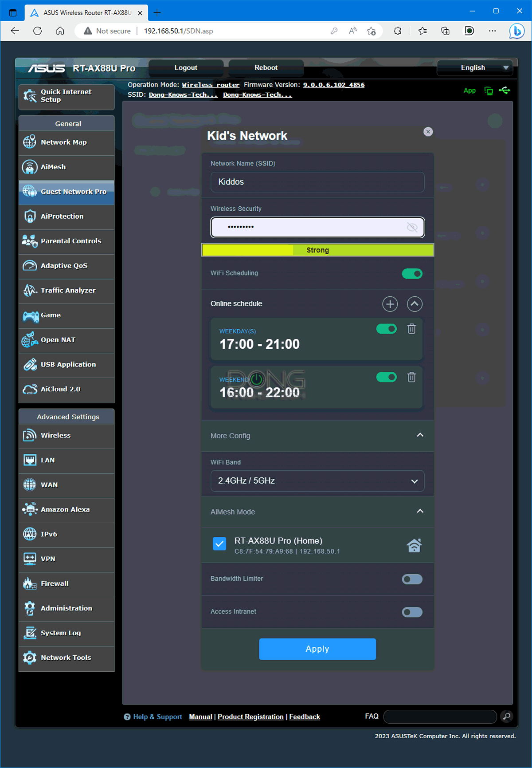Collapse the More Config section

click(x=420, y=435)
